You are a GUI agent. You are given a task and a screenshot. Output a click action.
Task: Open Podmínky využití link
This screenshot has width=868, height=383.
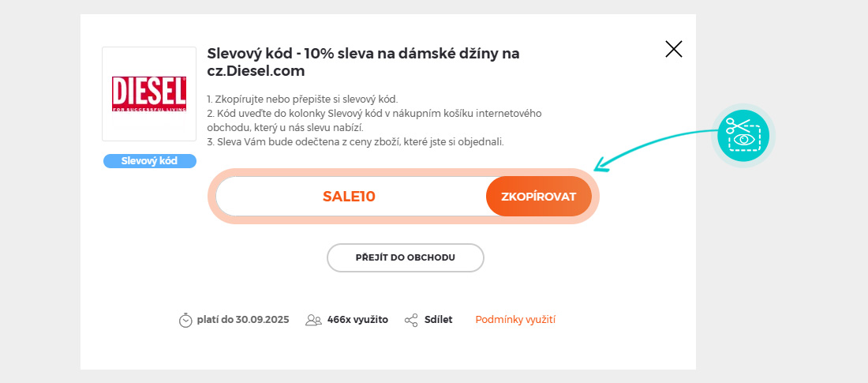[515, 320]
